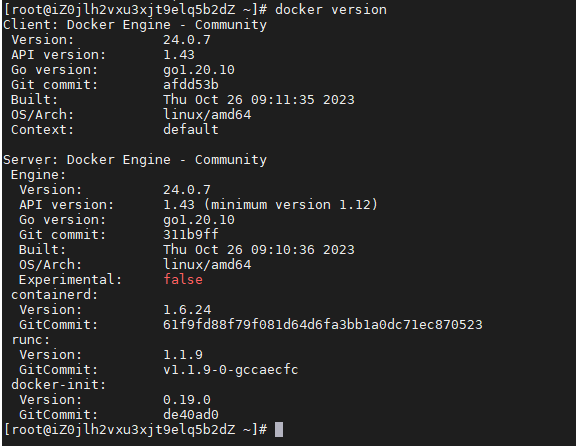Click the containerd Version value 1.6.24
576x446 pixels.
tap(187, 310)
